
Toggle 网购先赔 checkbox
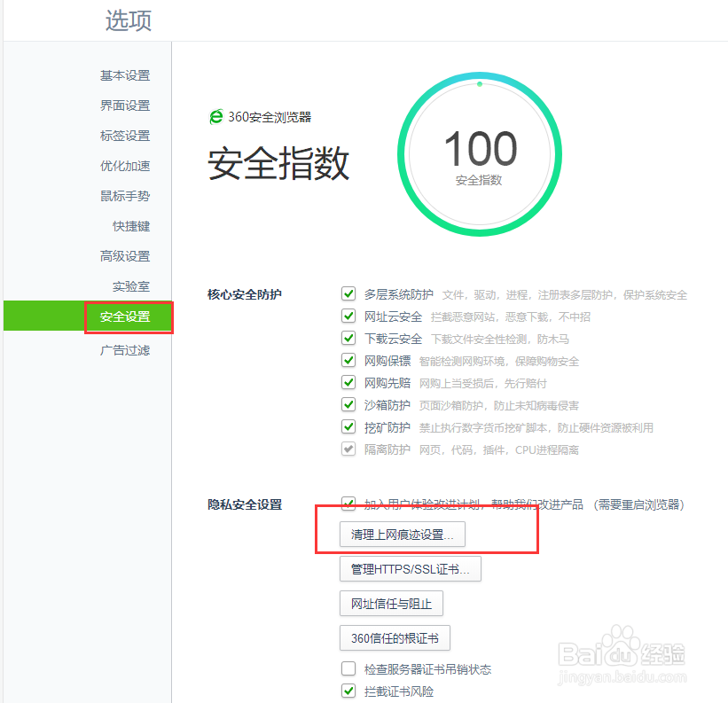tap(348, 382)
